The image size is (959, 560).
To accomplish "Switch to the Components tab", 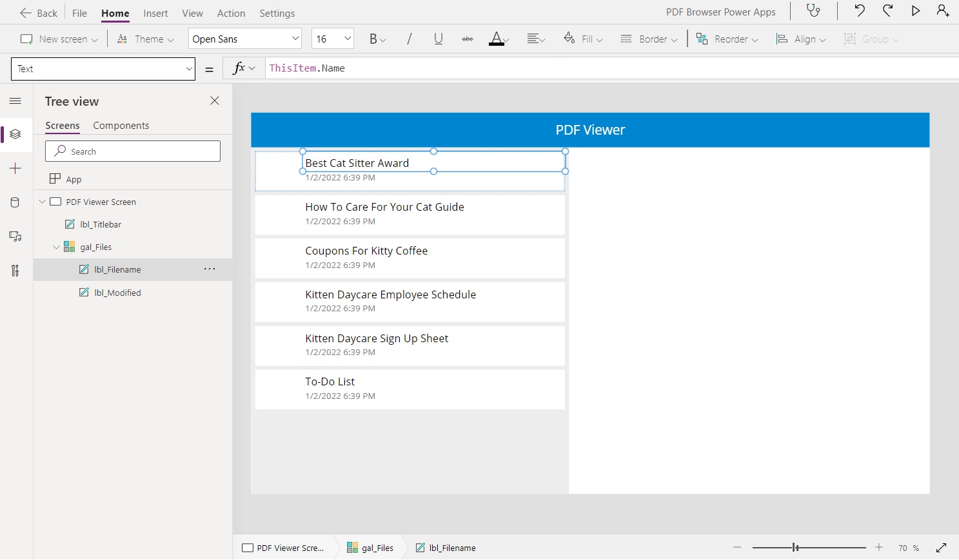I will coord(121,125).
